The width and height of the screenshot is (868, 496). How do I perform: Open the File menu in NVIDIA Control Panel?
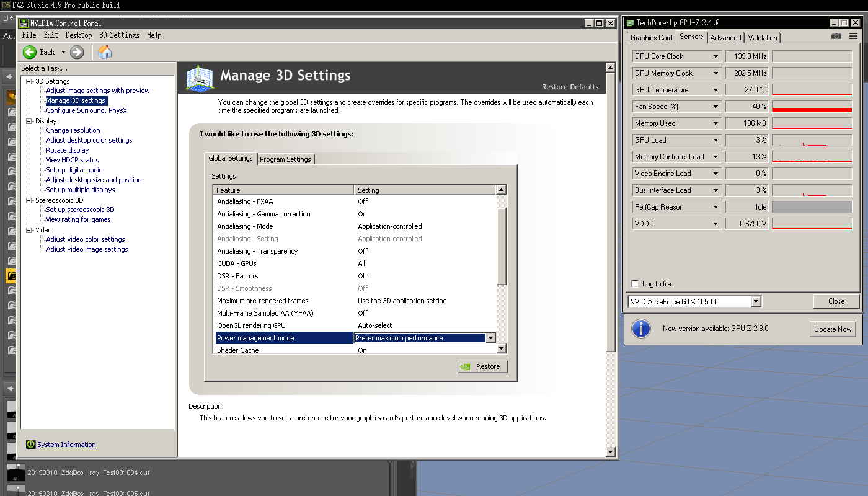click(x=29, y=35)
